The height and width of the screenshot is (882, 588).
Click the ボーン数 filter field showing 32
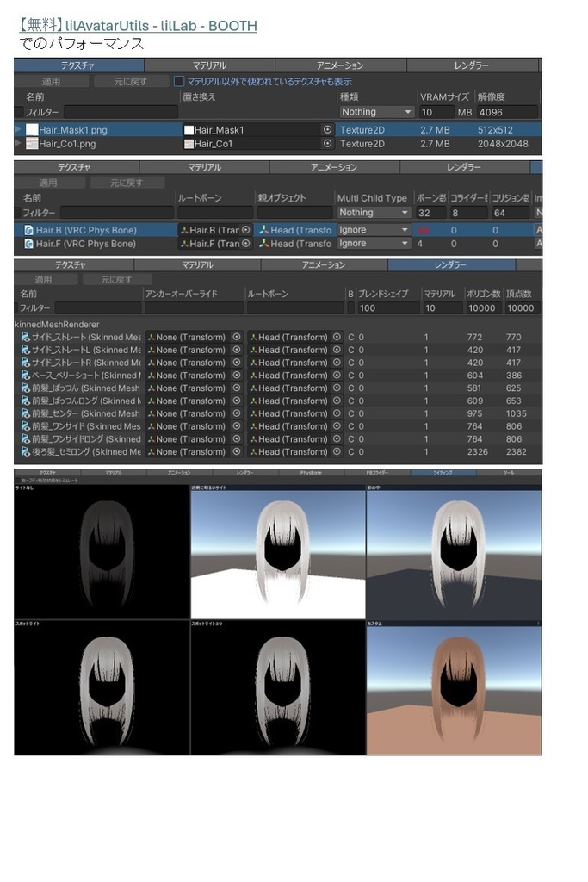pyautogui.click(x=430, y=213)
